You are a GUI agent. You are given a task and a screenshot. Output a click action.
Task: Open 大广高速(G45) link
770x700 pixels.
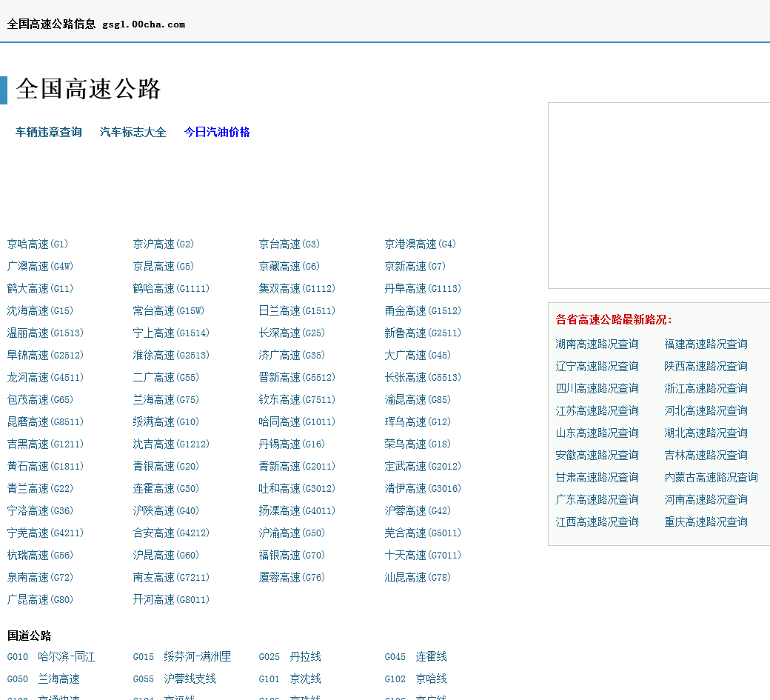point(418,355)
